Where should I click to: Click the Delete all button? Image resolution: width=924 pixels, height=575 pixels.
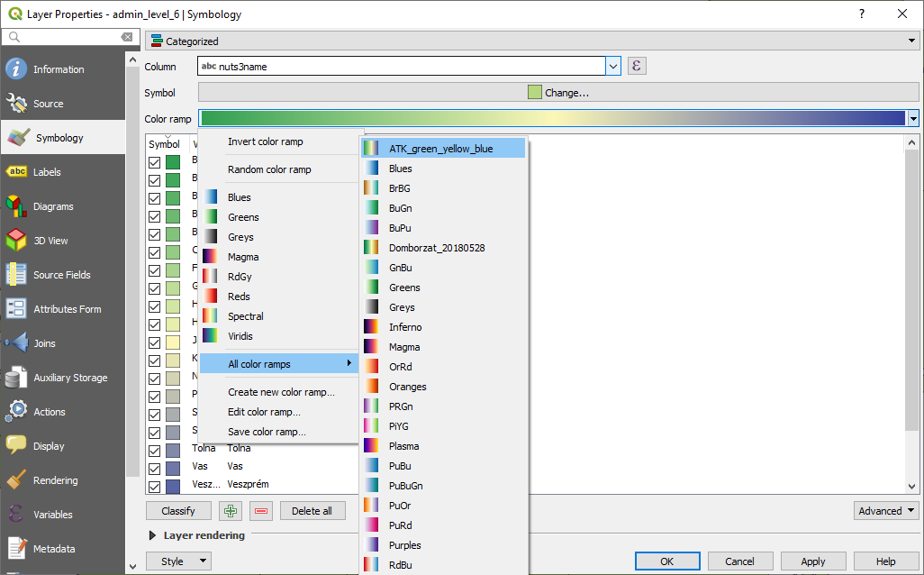(x=313, y=511)
